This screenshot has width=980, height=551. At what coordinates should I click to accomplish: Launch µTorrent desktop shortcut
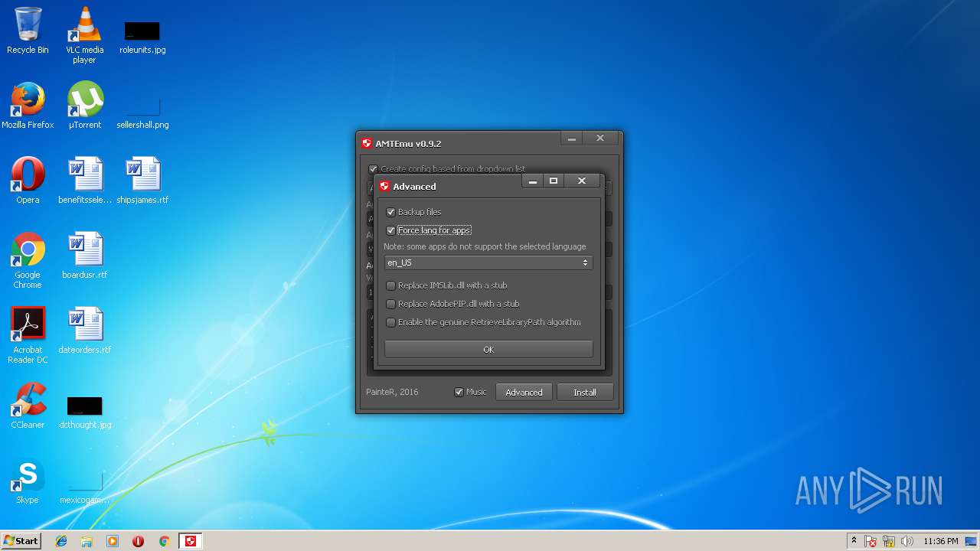(85, 106)
